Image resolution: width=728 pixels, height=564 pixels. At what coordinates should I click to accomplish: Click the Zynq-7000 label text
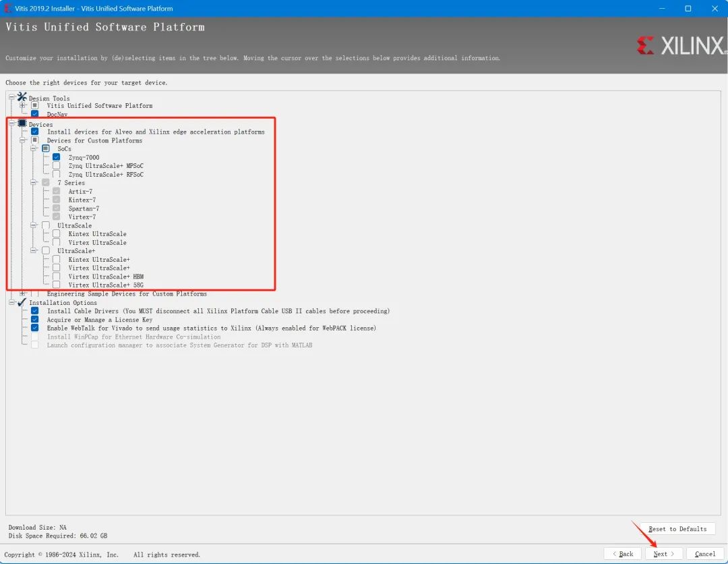(x=84, y=157)
